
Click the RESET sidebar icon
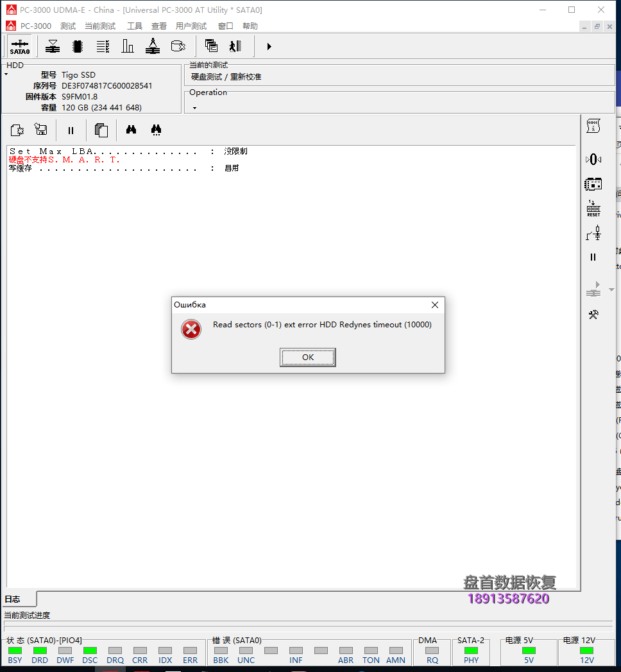593,209
